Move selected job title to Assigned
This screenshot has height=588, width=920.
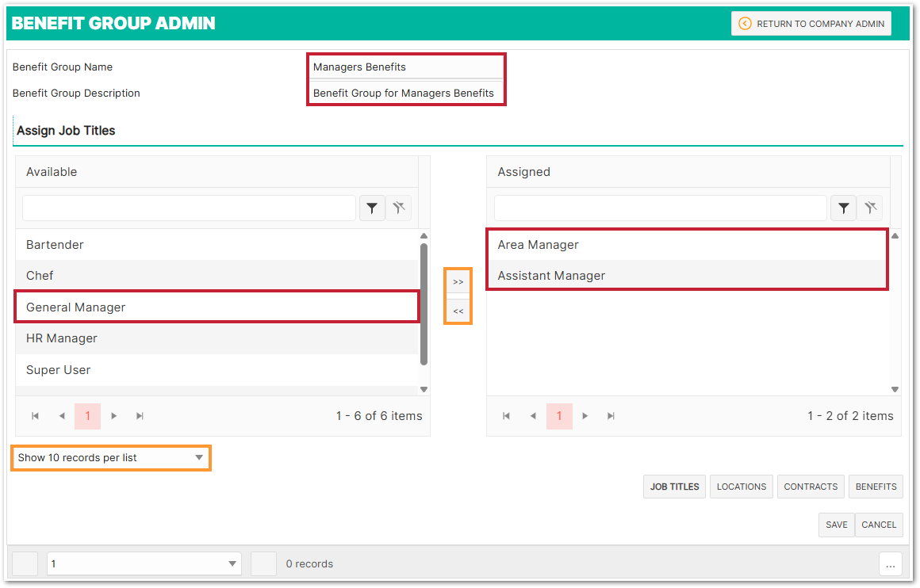458,282
